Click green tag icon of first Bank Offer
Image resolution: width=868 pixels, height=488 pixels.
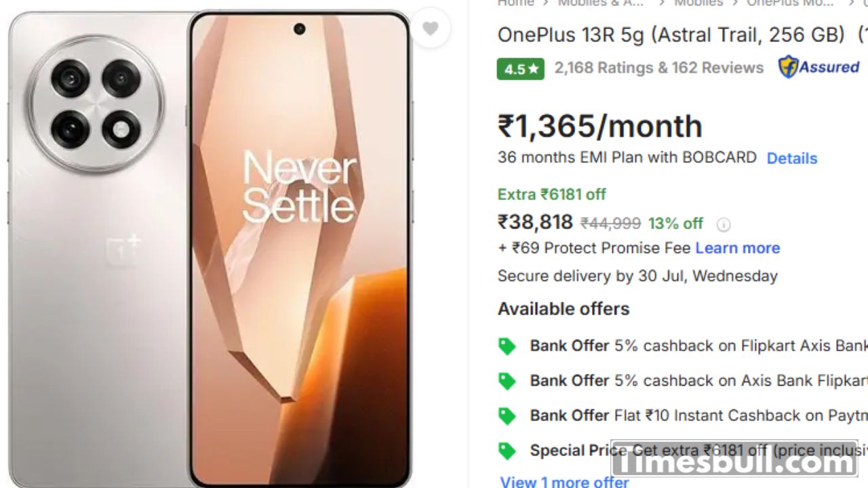[x=507, y=346]
